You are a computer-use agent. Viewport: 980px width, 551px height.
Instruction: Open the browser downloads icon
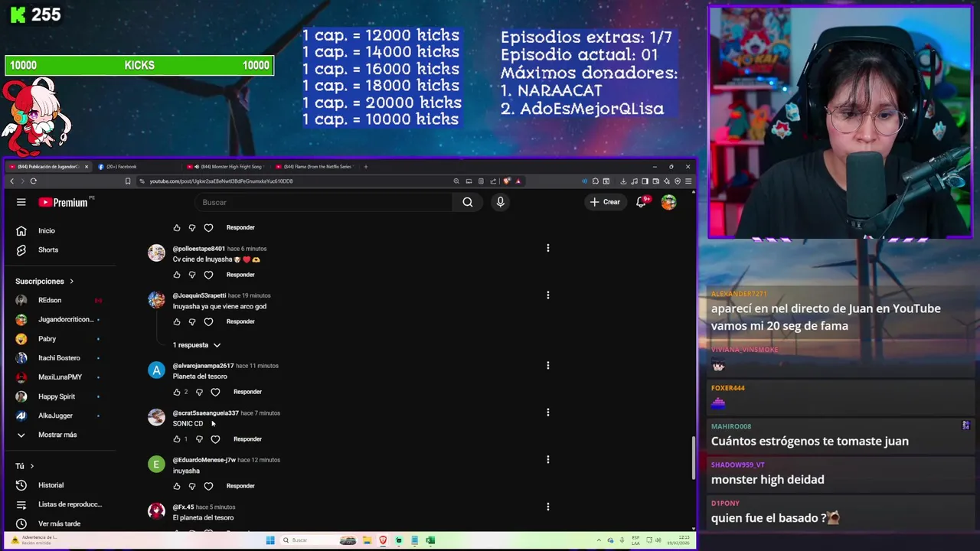click(x=623, y=181)
